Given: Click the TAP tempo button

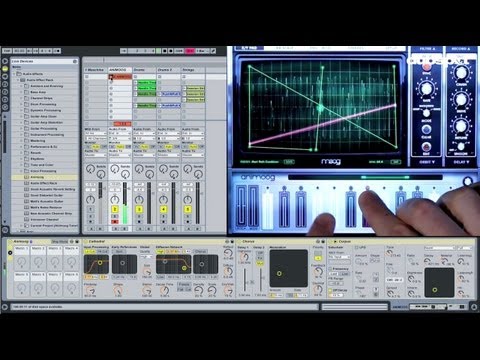Looking at the screenshot, I should [x=7, y=51].
